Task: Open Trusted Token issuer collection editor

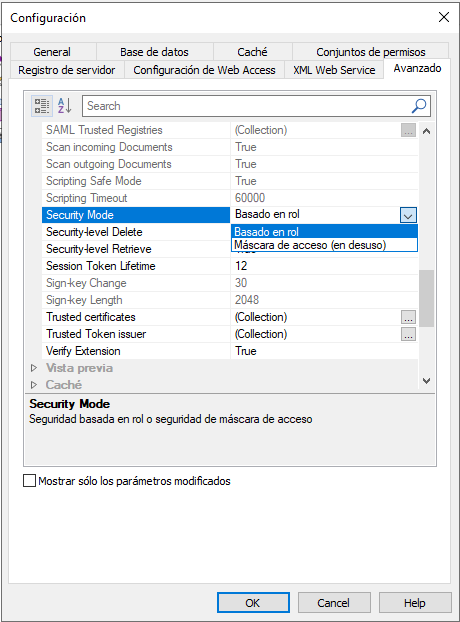Action: coord(408,334)
